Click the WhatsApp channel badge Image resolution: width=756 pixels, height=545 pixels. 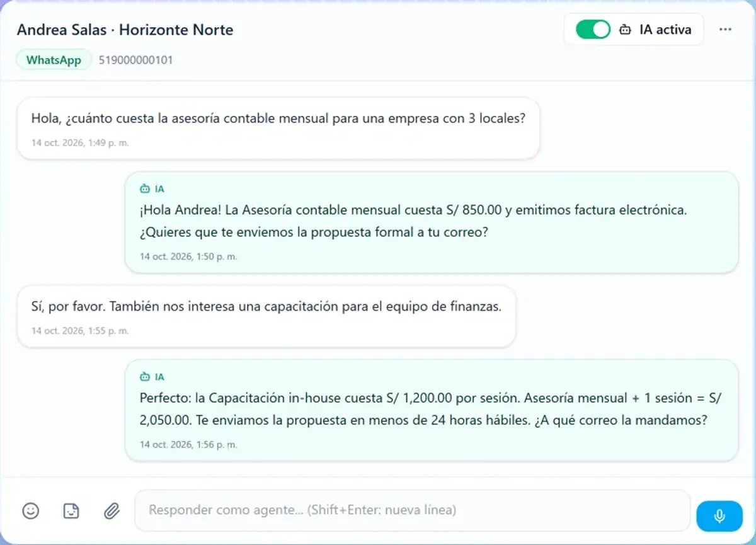(x=54, y=60)
